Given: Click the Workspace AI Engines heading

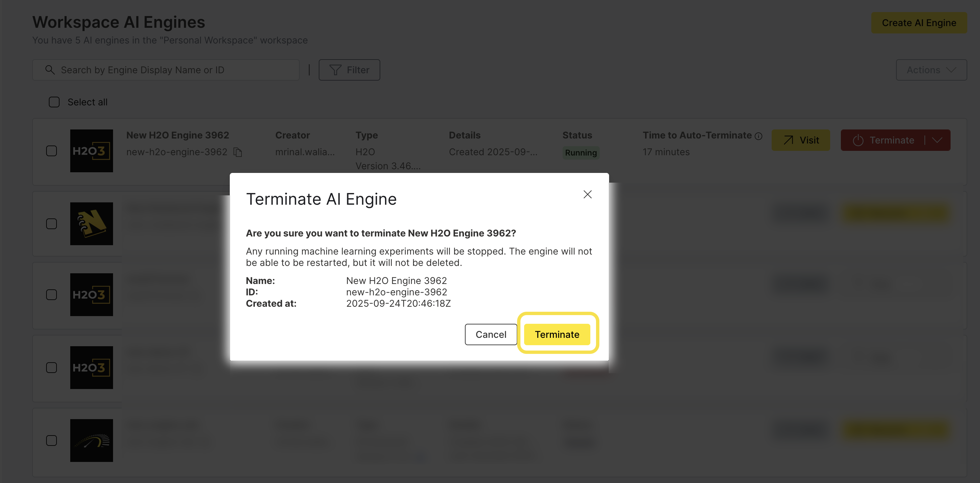Looking at the screenshot, I should coord(119,22).
